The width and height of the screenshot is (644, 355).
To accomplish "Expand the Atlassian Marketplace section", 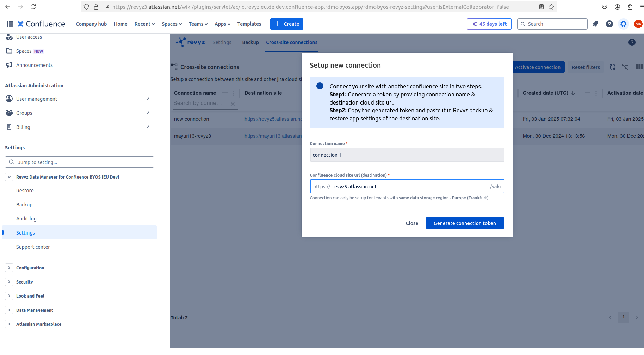I will pyautogui.click(x=9, y=324).
